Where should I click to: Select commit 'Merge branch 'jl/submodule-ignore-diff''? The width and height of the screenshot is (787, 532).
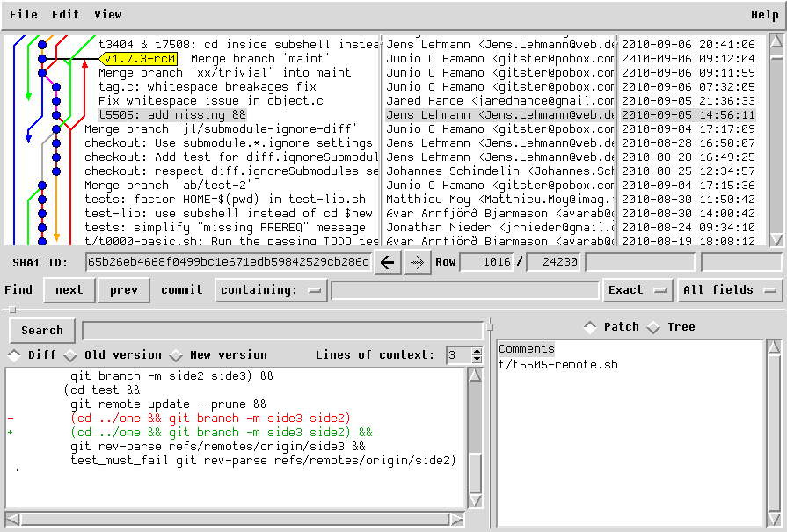tap(221, 129)
